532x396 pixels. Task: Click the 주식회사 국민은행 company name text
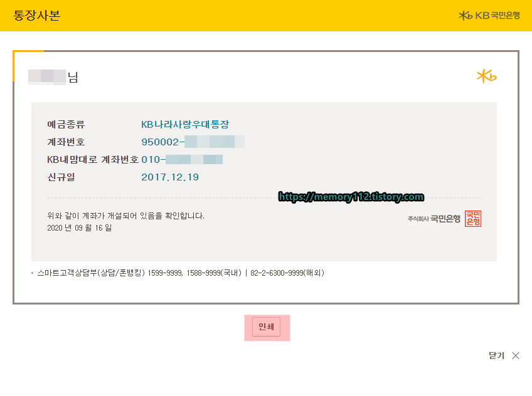(434, 219)
